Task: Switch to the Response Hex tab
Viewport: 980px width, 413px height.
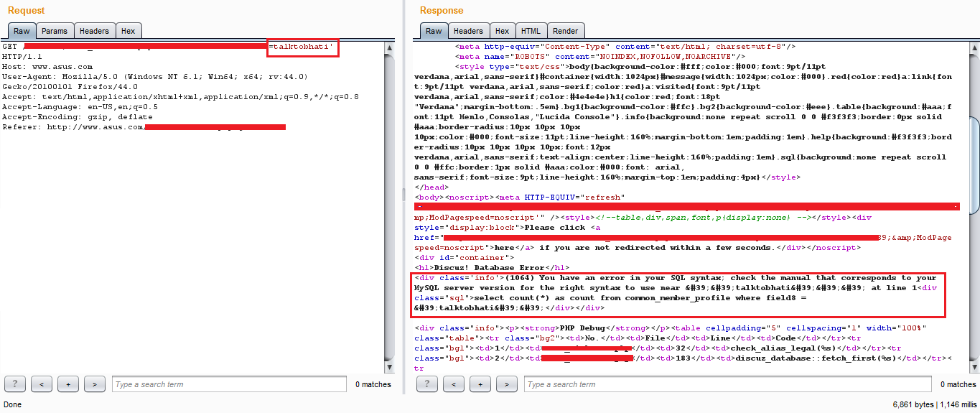Action: (503, 31)
